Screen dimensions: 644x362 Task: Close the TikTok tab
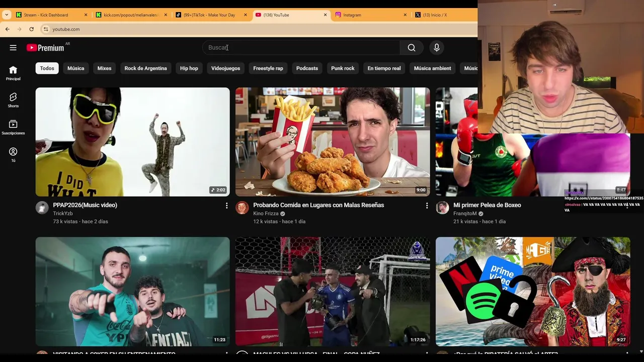[x=246, y=15]
